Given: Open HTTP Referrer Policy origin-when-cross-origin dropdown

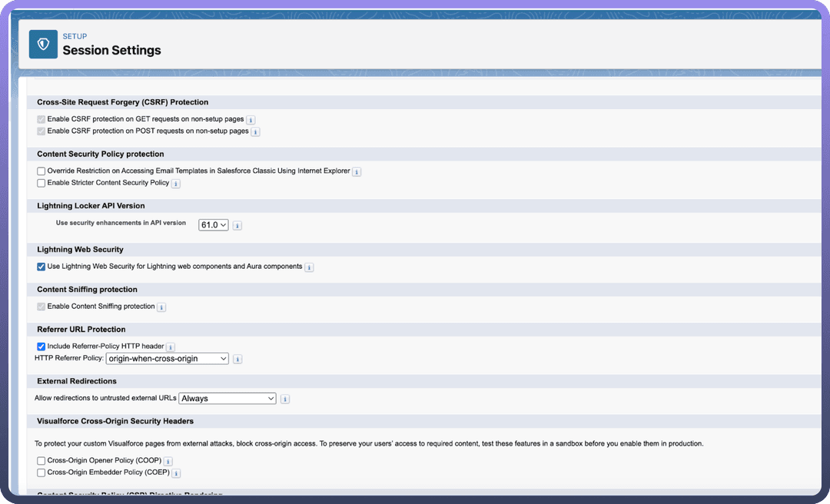Looking at the screenshot, I should [167, 359].
